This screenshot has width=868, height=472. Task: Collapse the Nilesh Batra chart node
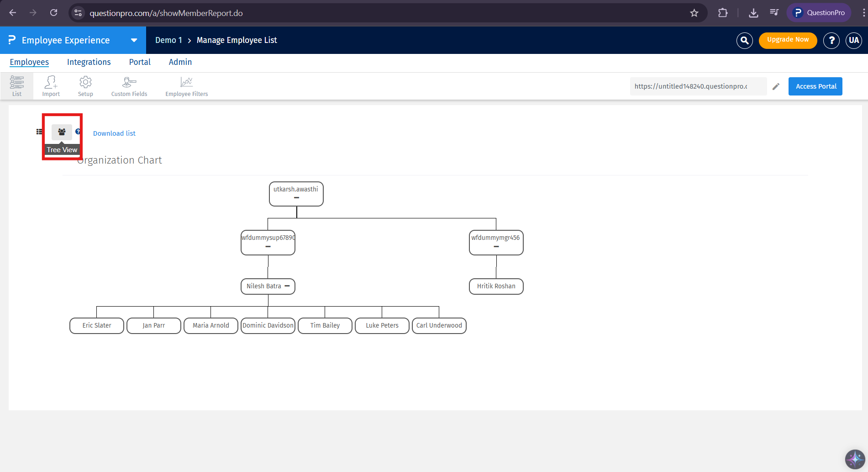click(x=287, y=286)
